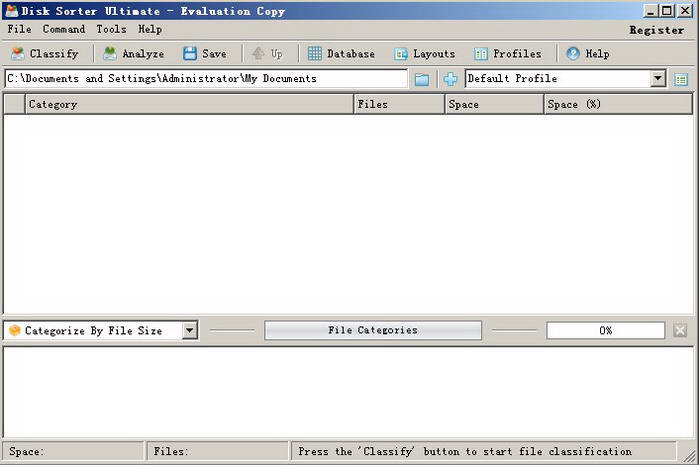Click the directory path input field
Screen dimensions: 700x465
(x=206, y=79)
